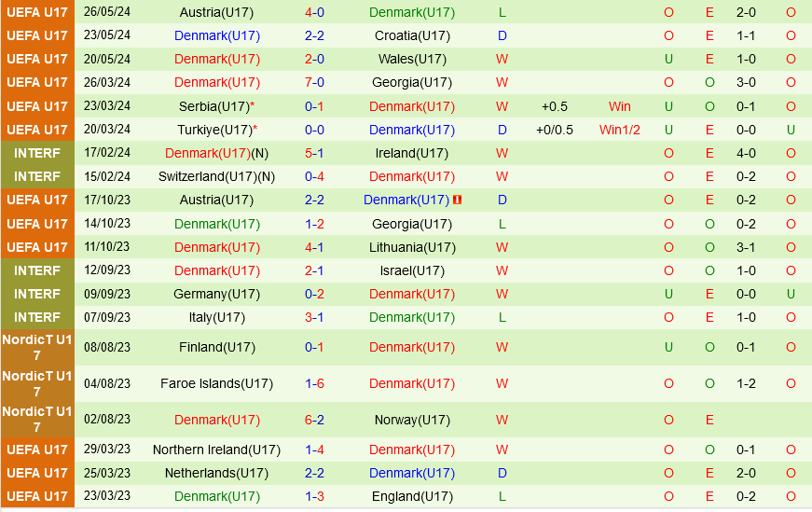The width and height of the screenshot is (812, 512).
Task: Select the Norway(U17) team link
Action: pos(412,420)
